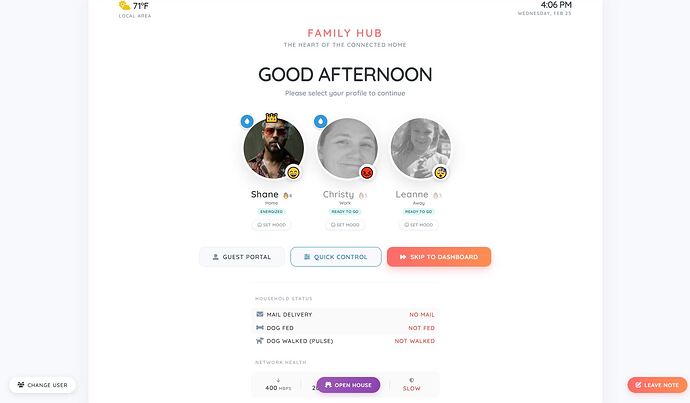690x403 pixels.
Task: Select Leanne's profile photo
Action: pyautogui.click(x=420, y=148)
